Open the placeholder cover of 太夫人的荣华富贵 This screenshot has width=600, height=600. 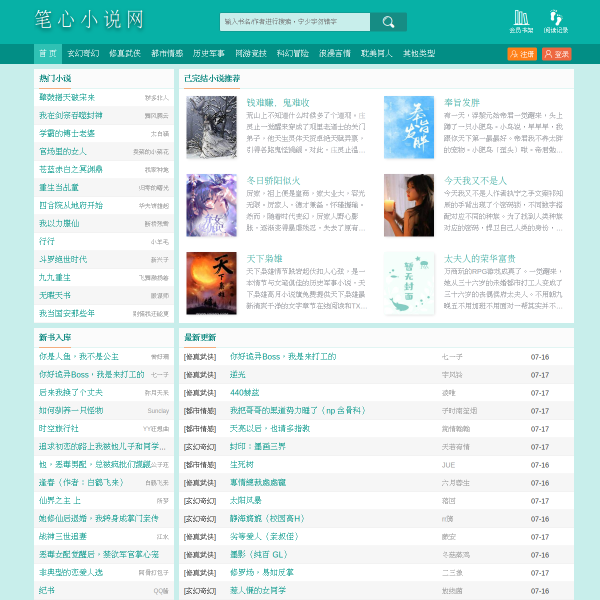coord(409,283)
